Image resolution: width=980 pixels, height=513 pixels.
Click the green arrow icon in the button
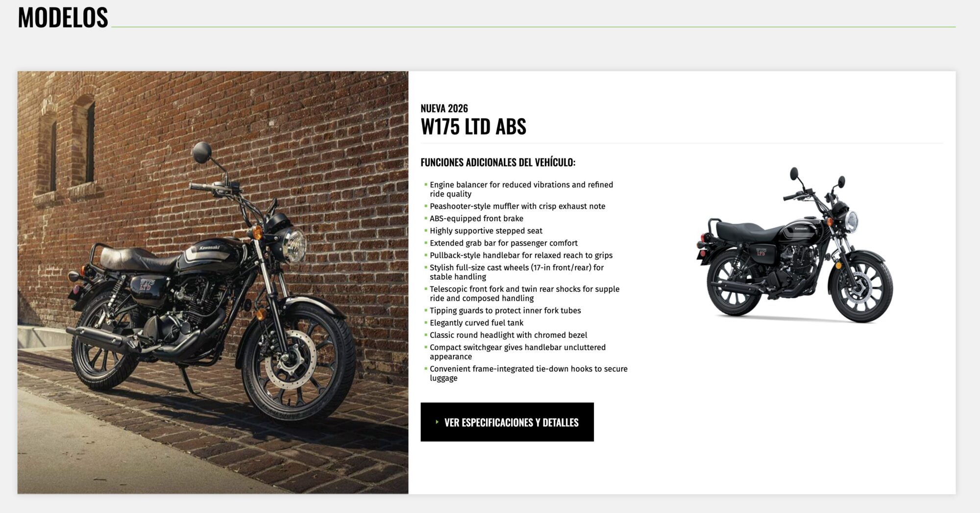[437, 422]
